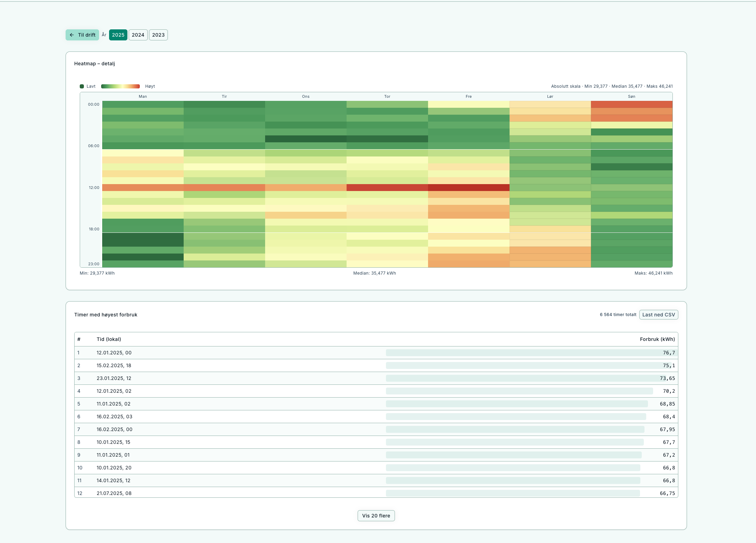Click the dark green Lavt legend dot
756x543 pixels.
[x=82, y=86]
